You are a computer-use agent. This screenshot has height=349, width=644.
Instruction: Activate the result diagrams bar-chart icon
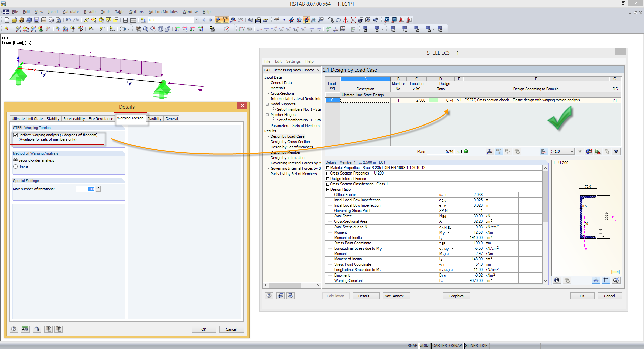click(544, 151)
